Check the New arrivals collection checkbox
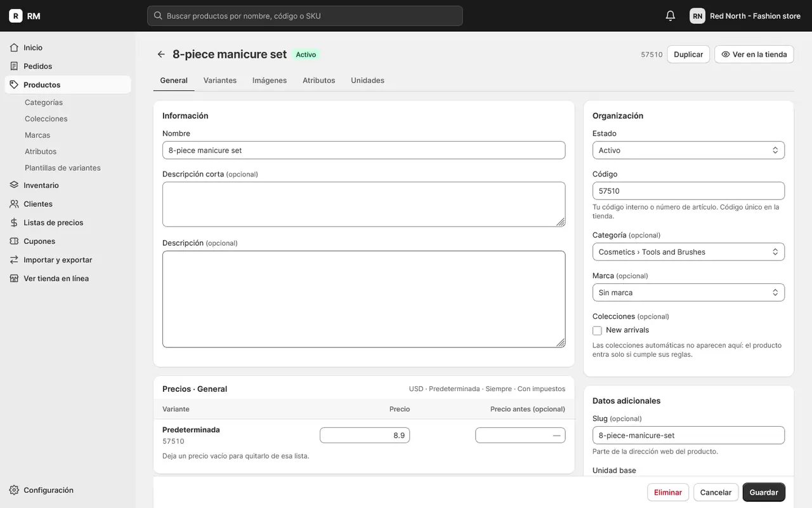 (x=597, y=330)
